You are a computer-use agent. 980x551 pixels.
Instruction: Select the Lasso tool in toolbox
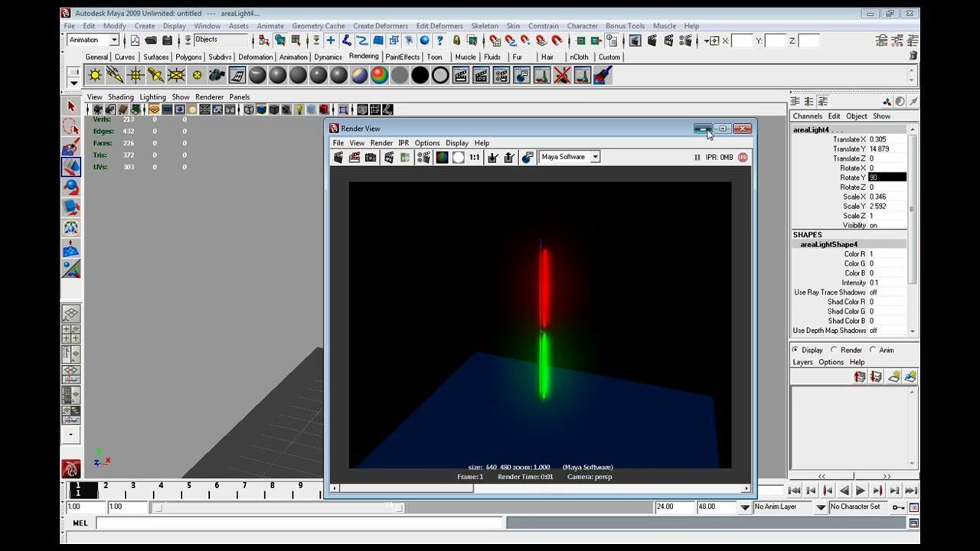pos(71,127)
